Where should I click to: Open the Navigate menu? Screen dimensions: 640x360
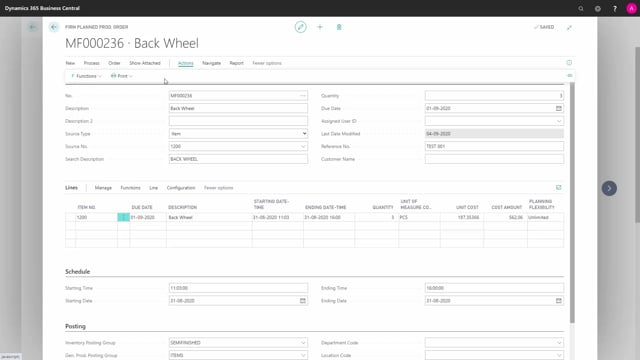pyautogui.click(x=211, y=63)
